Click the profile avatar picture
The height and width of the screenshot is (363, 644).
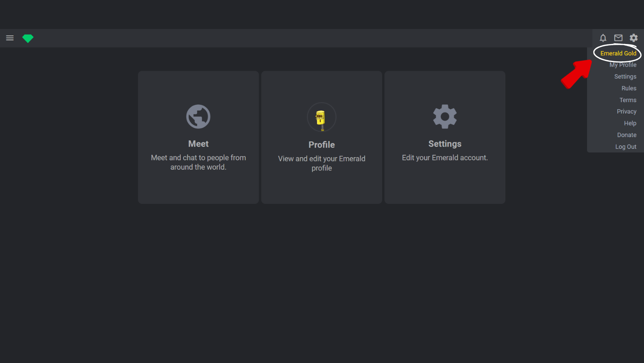click(x=322, y=117)
